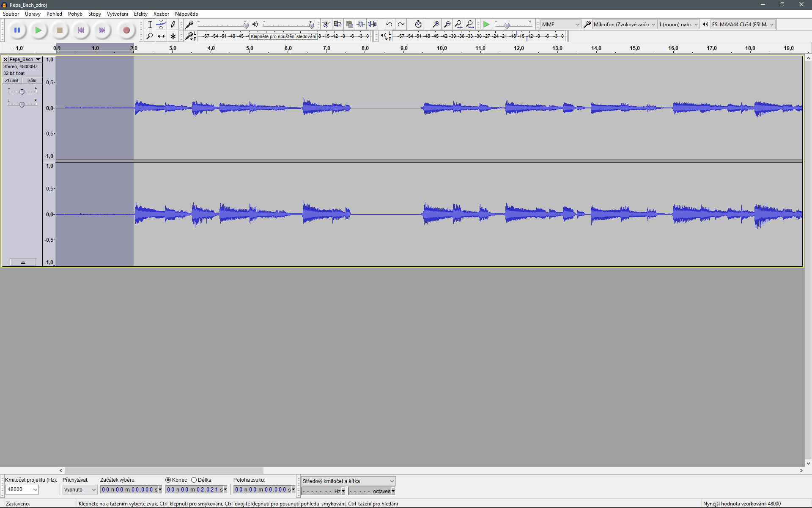The image size is (812, 508).
Task: Select the Konec radio button
Action: click(168, 480)
